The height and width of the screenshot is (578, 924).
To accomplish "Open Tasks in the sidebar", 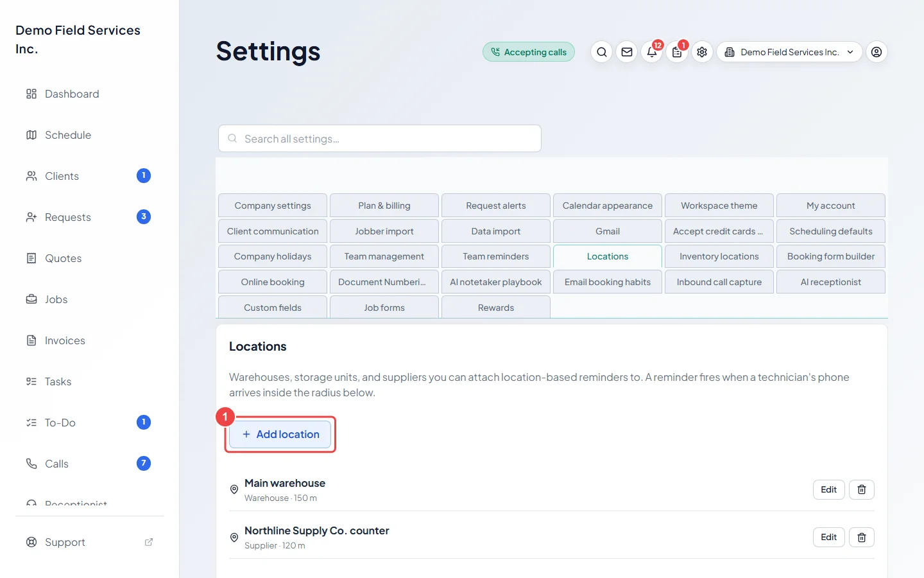I will point(90,381).
